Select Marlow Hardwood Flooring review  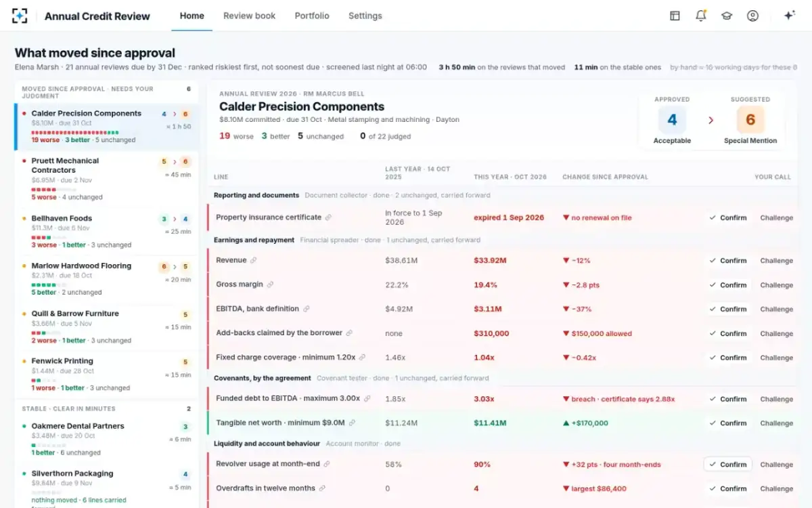107,279
